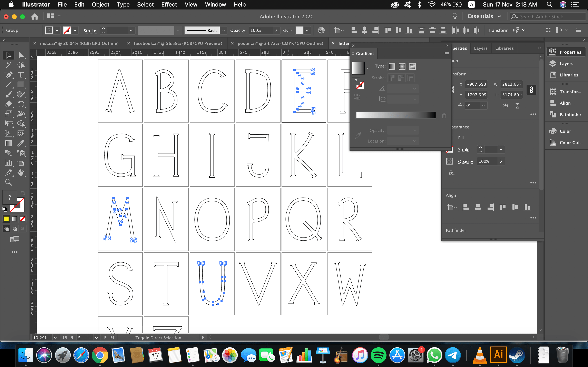
Task: Select the Eyedropper tool
Action: 21,143
